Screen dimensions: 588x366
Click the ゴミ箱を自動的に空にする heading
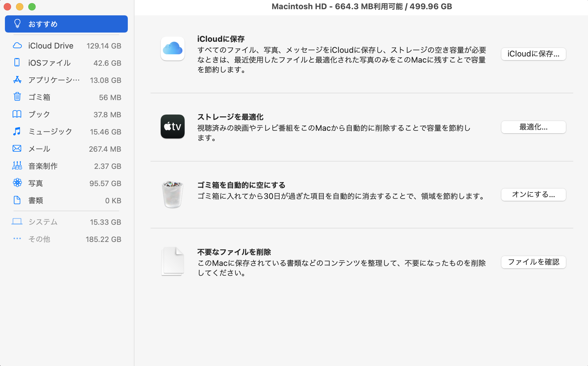(x=241, y=185)
